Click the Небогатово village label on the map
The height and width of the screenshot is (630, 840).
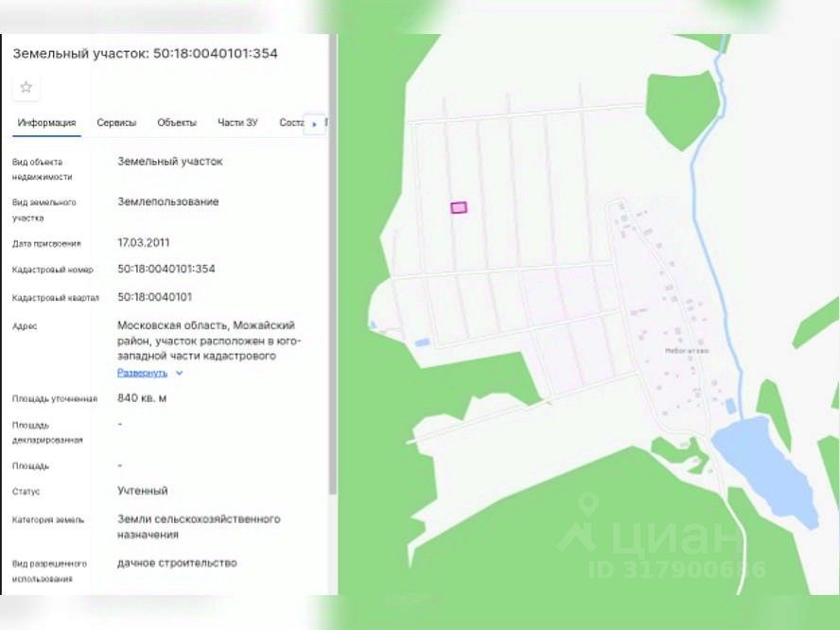point(687,351)
